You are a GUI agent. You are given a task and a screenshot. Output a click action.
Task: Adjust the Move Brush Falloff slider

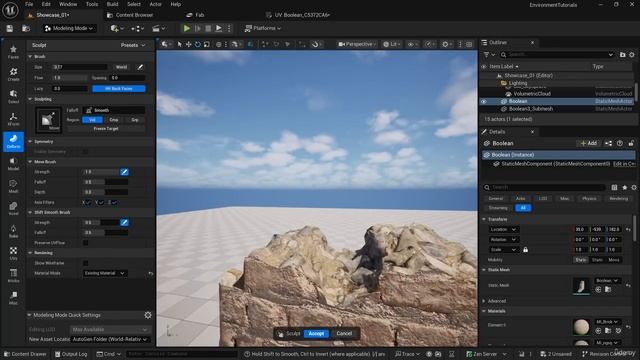106,182
